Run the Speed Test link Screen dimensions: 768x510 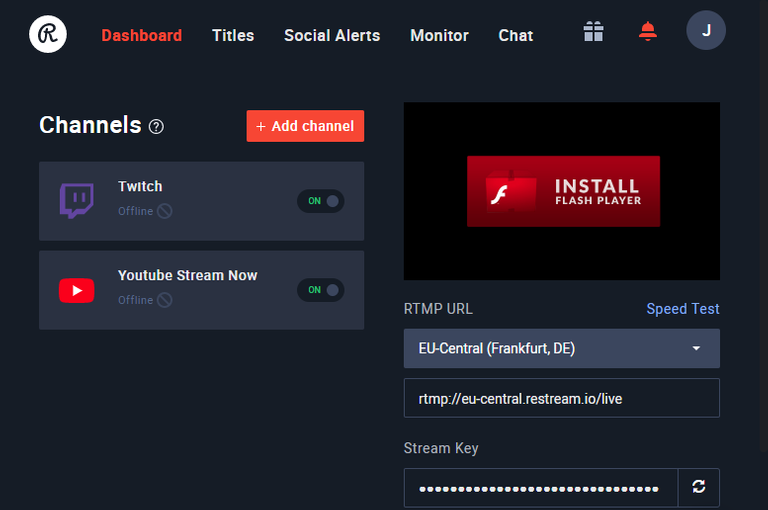(x=683, y=309)
